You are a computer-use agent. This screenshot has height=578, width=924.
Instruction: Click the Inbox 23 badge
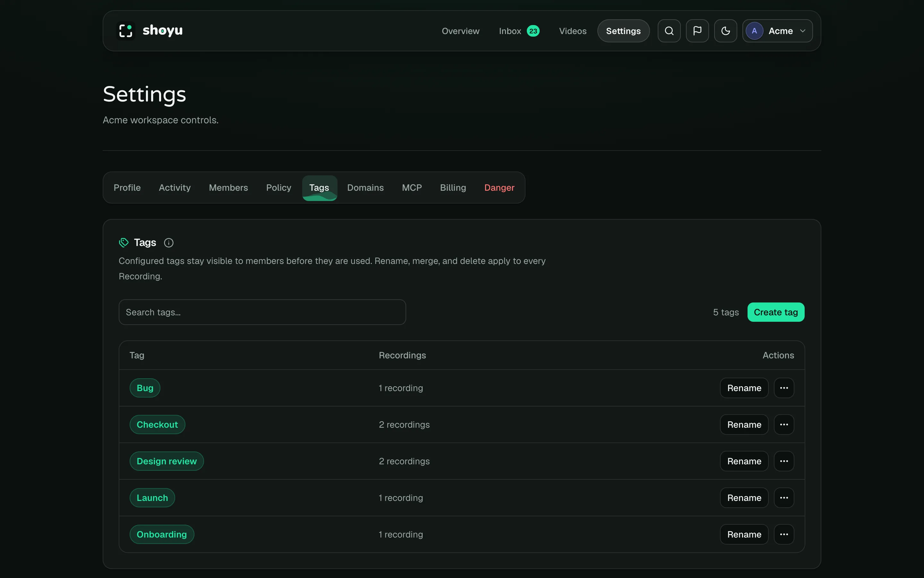[533, 31]
